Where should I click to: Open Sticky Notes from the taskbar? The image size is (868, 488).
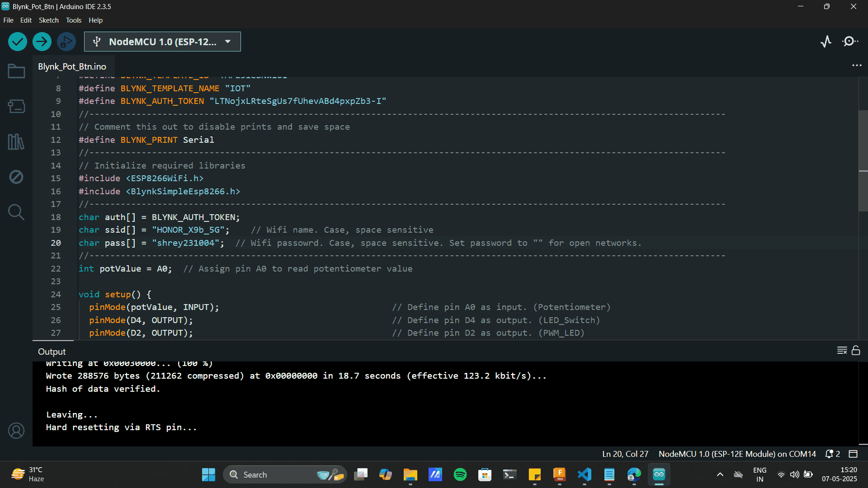535,474
